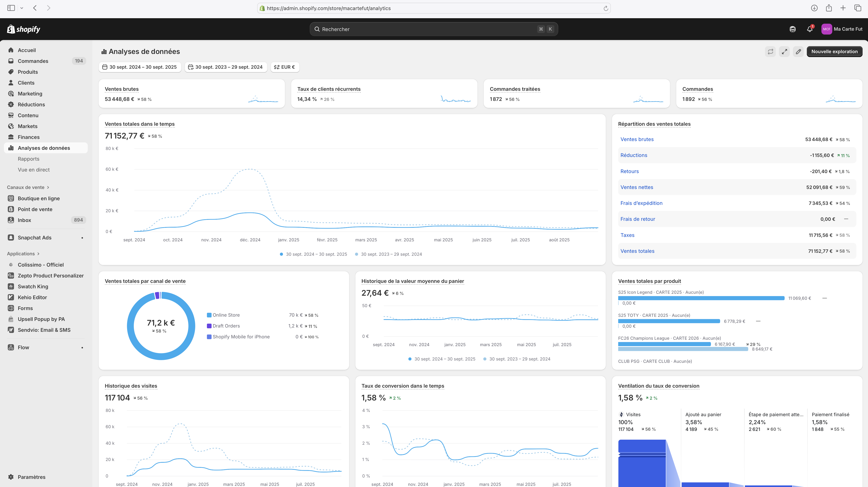This screenshot has height=487, width=868.
Task: Toggle the browser sidebar panel icon
Action: [x=11, y=8]
